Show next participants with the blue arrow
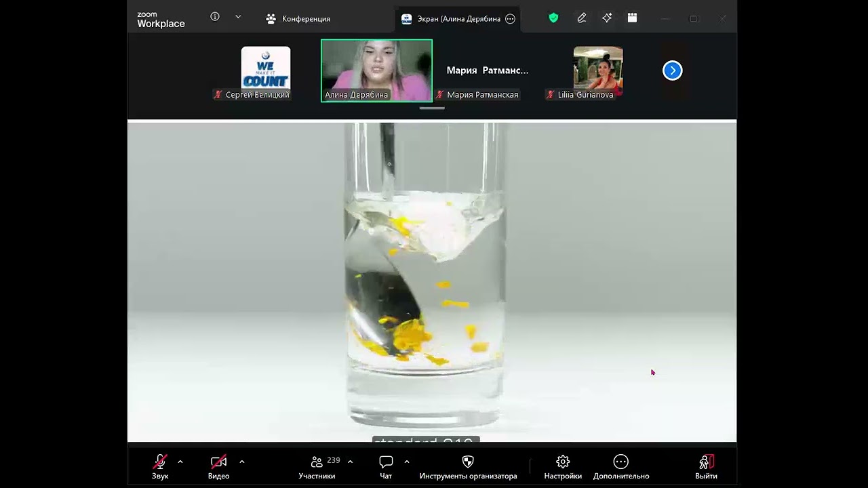 [x=673, y=70]
